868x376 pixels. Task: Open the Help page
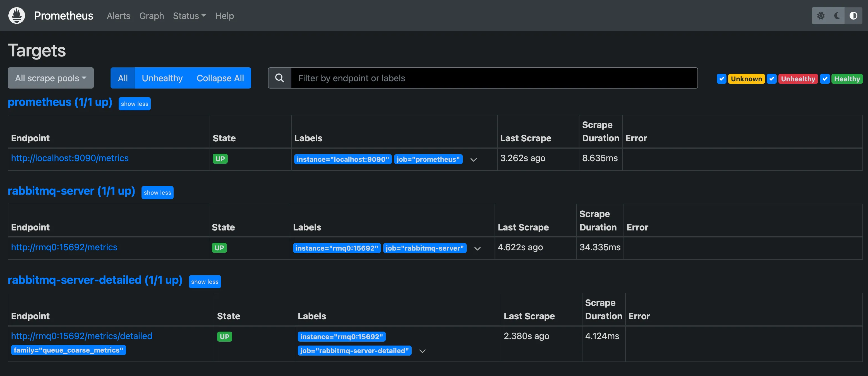point(224,16)
